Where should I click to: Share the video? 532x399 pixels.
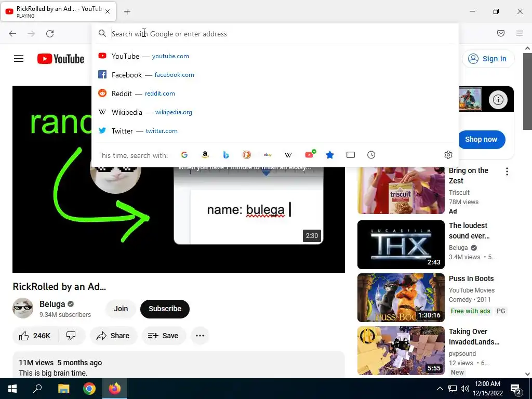(x=113, y=336)
